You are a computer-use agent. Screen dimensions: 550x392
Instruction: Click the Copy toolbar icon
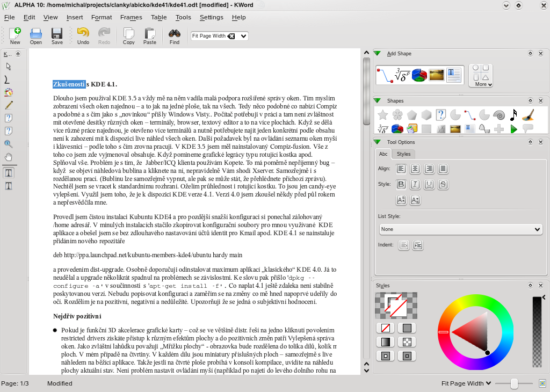pos(129,36)
